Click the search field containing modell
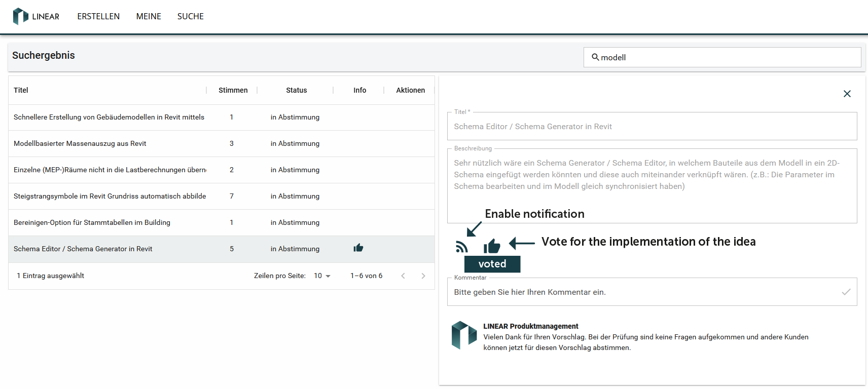The height and width of the screenshot is (389, 868). (725, 57)
